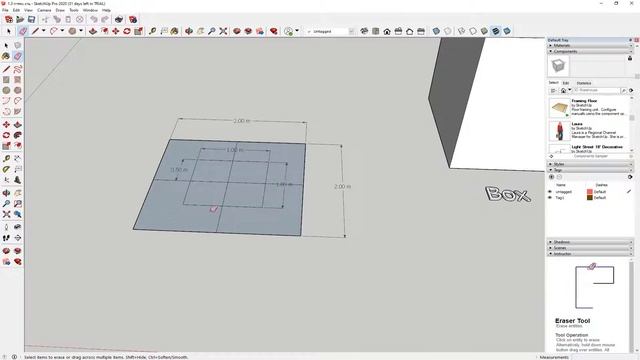Image resolution: width=640 pixels, height=360 pixels.
Task: Click the 3D Warehouse search field
Action: click(596, 91)
